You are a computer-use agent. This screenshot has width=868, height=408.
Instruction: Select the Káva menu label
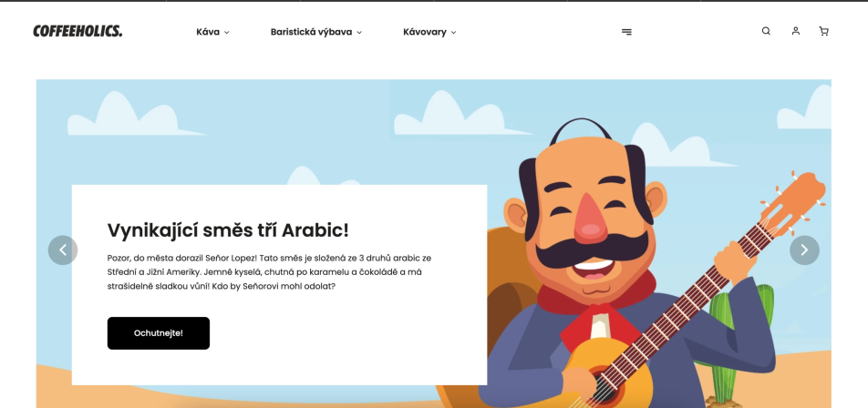(x=208, y=32)
